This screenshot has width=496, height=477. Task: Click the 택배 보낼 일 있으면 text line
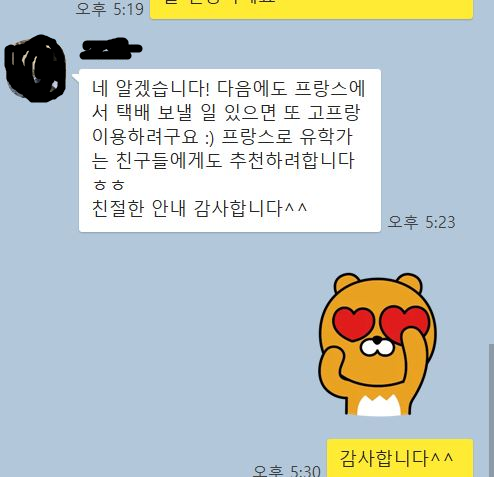point(226,113)
